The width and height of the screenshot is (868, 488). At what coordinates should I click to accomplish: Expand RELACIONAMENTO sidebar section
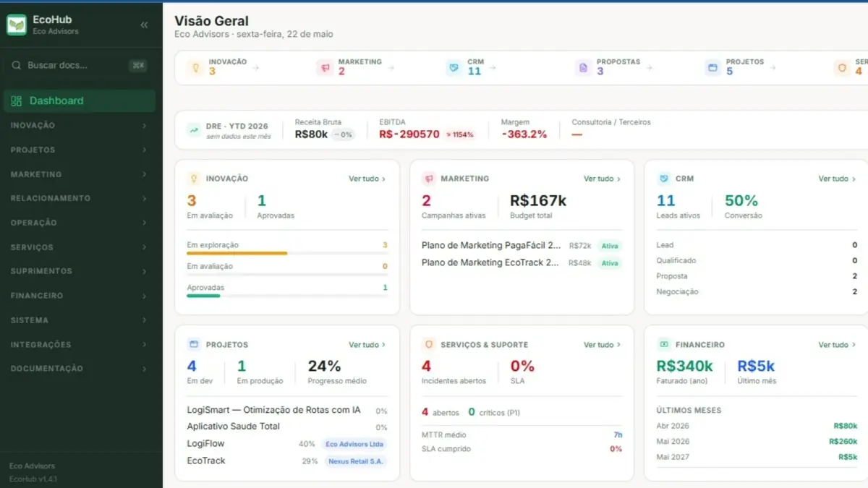[78, 198]
